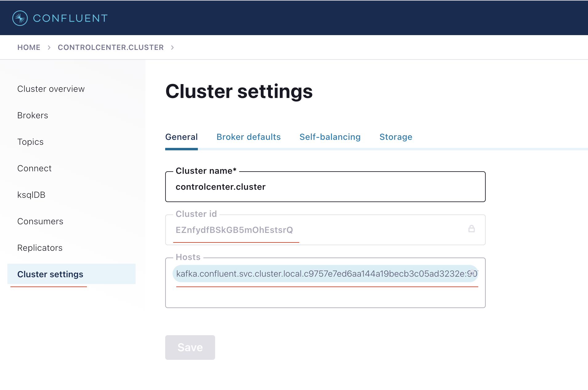The image size is (588, 390).
Task: Open the Storage tab
Action: (396, 137)
